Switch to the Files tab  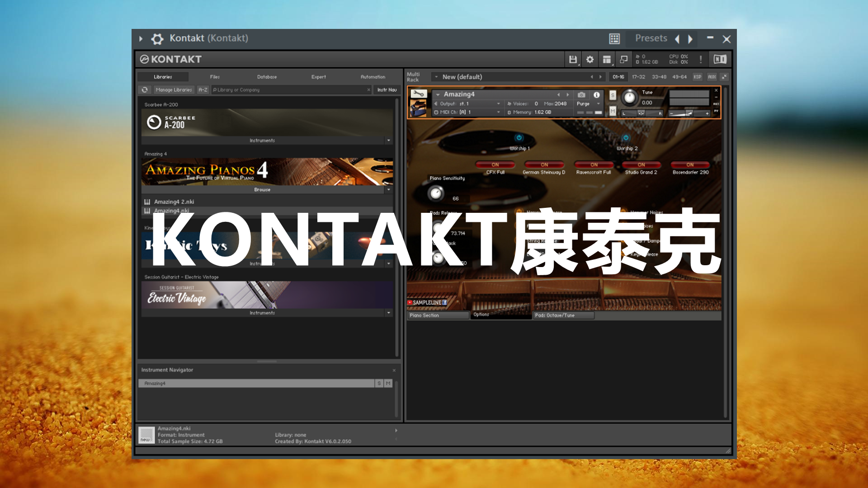click(215, 77)
